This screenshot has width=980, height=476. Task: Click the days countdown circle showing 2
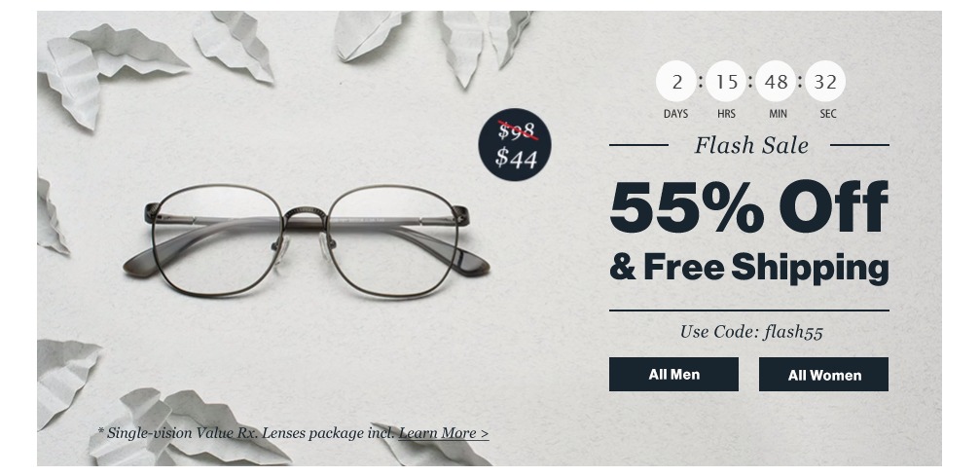coord(676,82)
